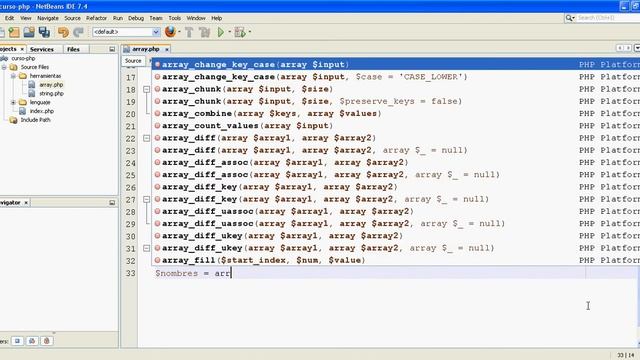Select string.php in the project tree
This screenshot has height=360, width=640.
pos(51,93)
